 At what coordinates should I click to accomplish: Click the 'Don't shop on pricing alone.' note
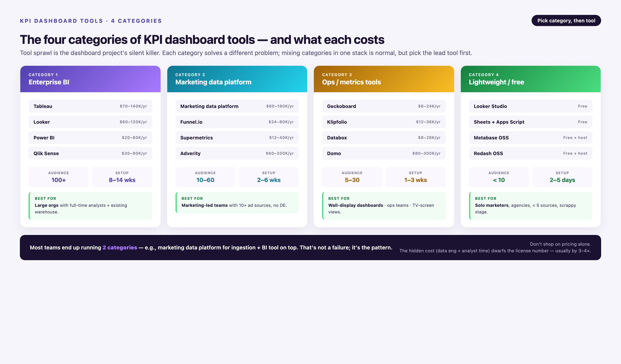pyautogui.click(x=560, y=244)
